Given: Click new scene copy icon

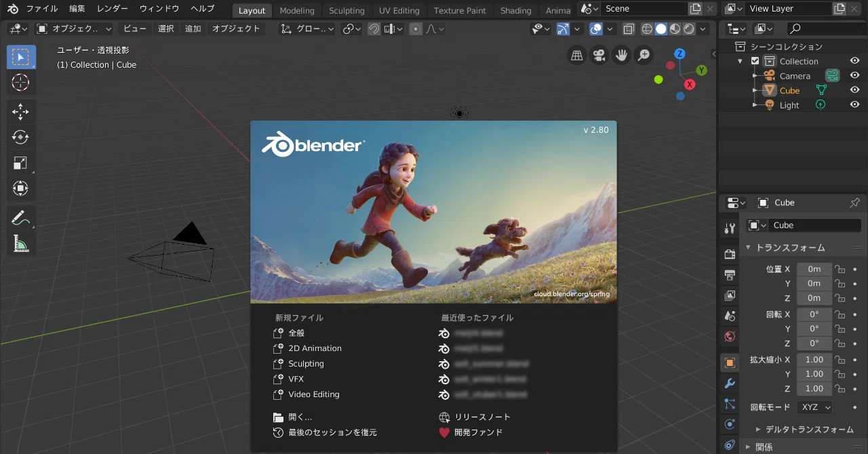Looking at the screenshot, I should click(695, 9).
